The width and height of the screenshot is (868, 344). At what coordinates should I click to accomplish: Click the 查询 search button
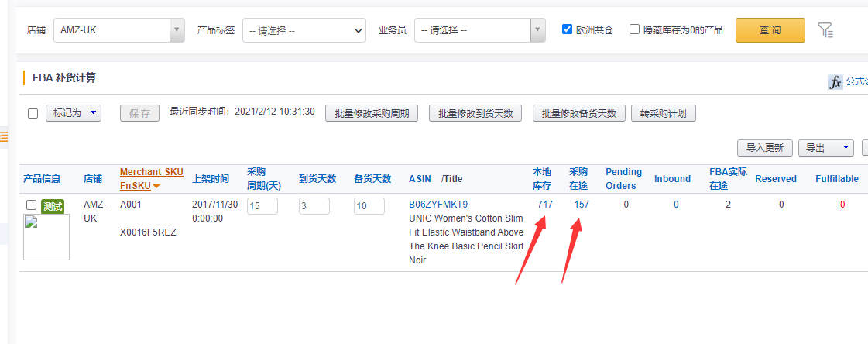click(770, 30)
